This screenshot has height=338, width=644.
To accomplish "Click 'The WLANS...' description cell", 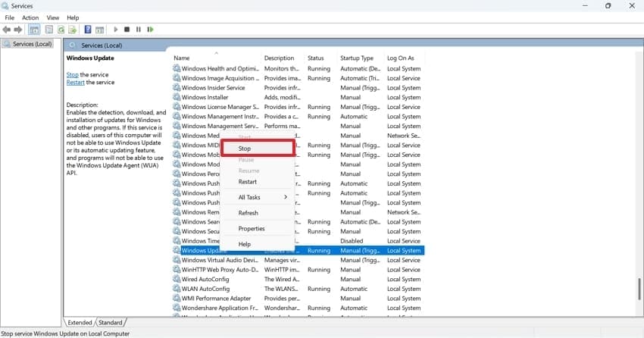I will [281, 289].
